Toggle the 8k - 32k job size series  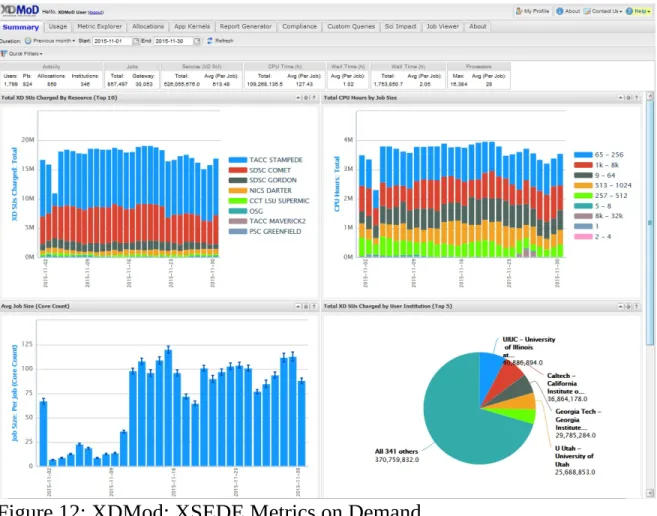[x=599, y=216]
